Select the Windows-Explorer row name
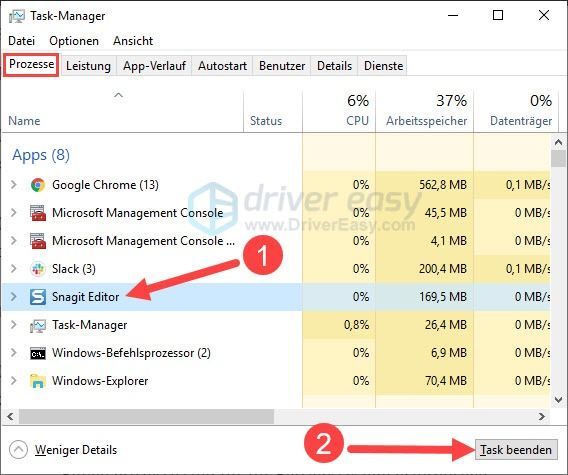The width and height of the screenshot is (568, 475). [100, 381]
